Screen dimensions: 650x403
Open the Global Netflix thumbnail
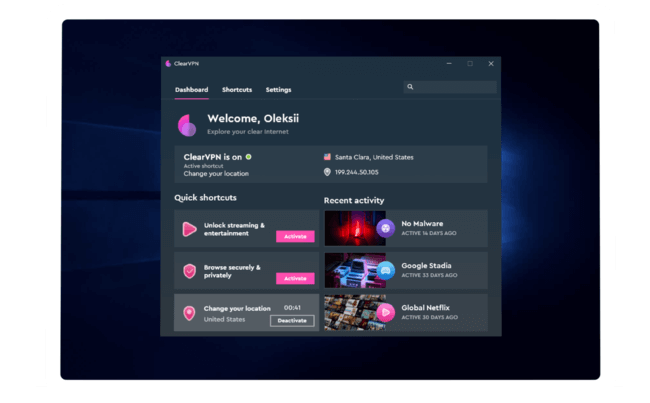(355, 312)
